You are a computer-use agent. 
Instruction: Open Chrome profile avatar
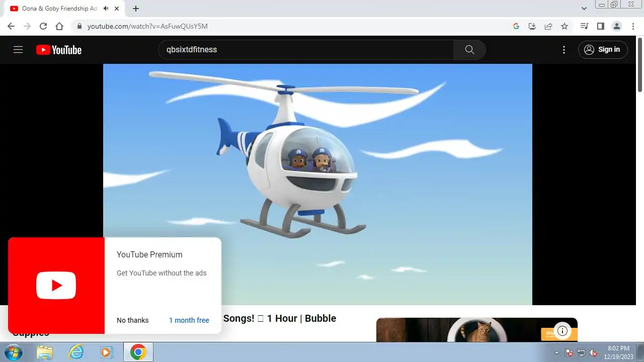pos(616,26)
